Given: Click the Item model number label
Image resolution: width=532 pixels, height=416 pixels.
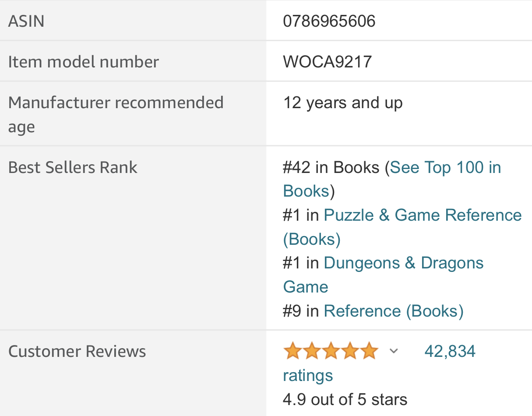Looking at the screenshot, I should (x=83, y=62).
